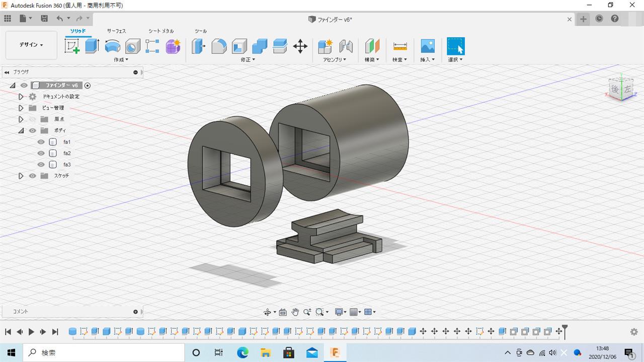
Task: Select the Hole tool
Action: click(x=133, y=46)
